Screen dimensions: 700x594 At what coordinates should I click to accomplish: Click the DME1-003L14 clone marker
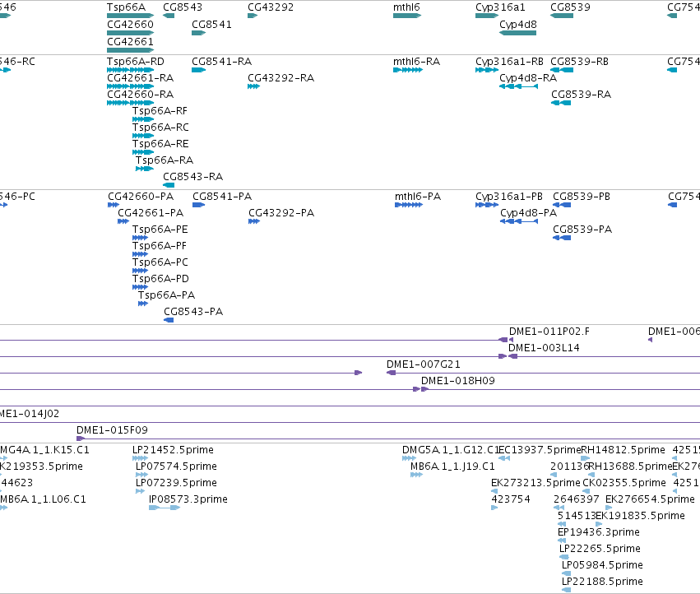pos(513,356)
